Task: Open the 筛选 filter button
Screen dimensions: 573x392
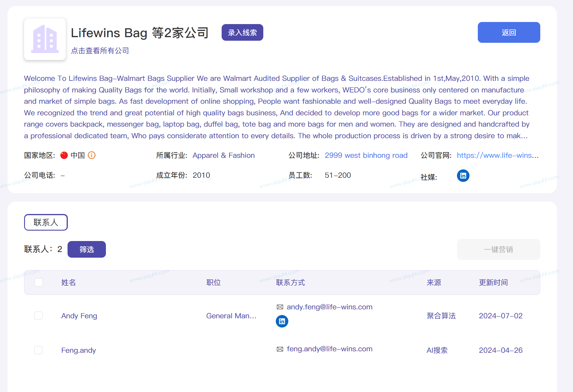Action: [87, 249]
